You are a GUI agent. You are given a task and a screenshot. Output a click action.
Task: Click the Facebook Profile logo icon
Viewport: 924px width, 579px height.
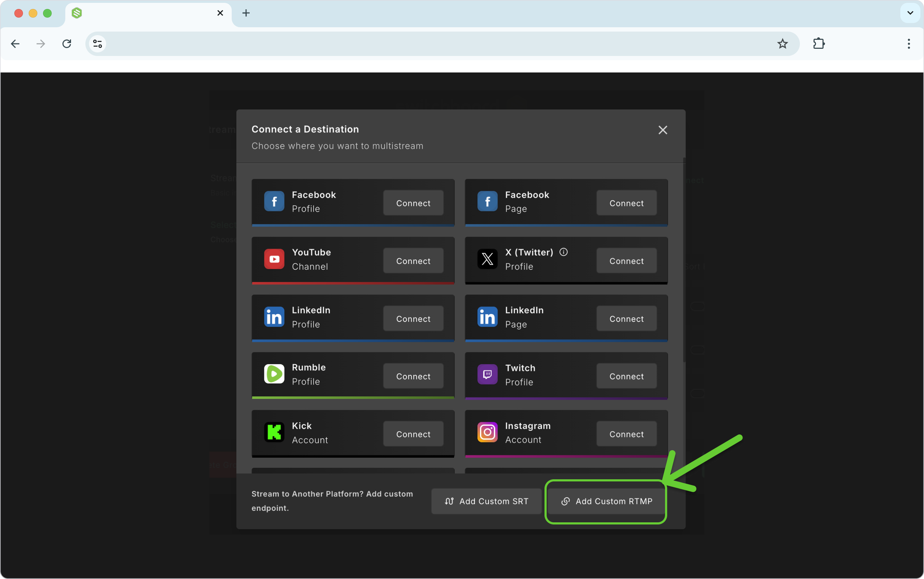coord(274,201)
